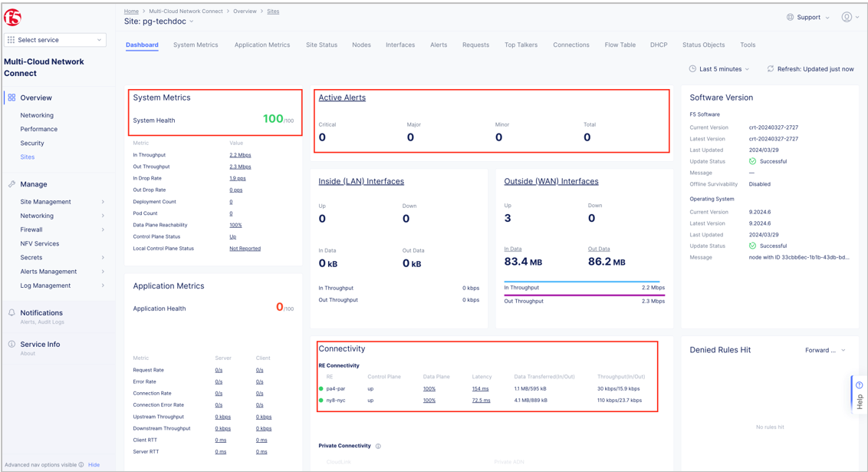Open the Forward dropdown in Denied Rules Hit

(x=825, y=350)
